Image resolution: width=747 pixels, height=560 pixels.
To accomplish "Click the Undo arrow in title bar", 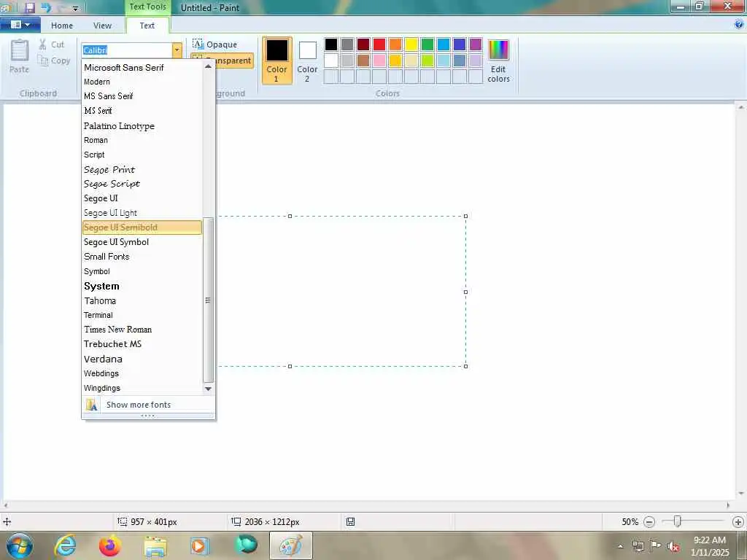I will (46, 7).
